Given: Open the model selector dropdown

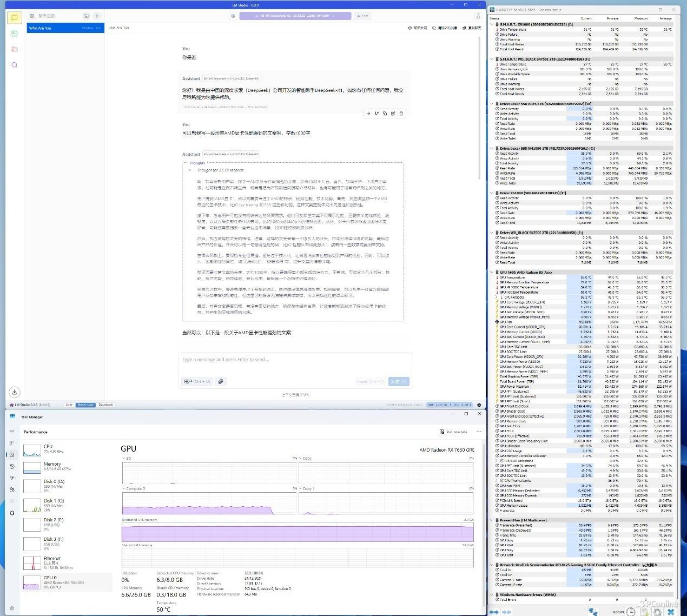Looking at the screenshot, I should pyautogui.click(x=295, y=16).
